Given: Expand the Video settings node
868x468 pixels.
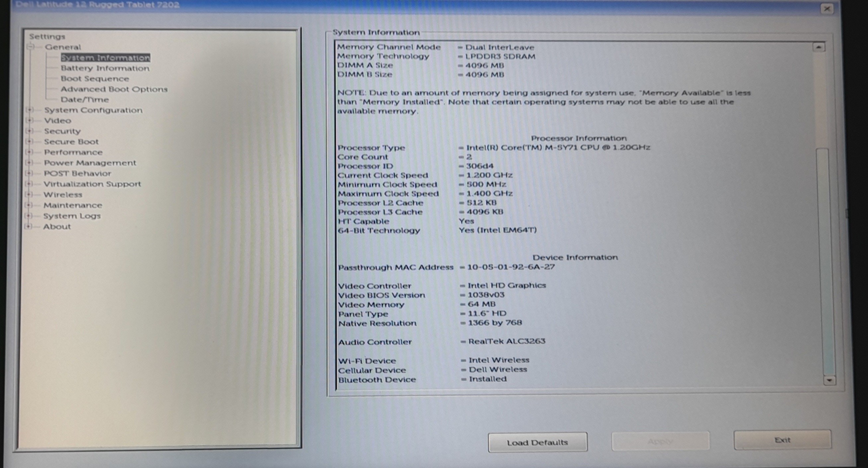Looking at the screenshot, I should pos(30,120).
